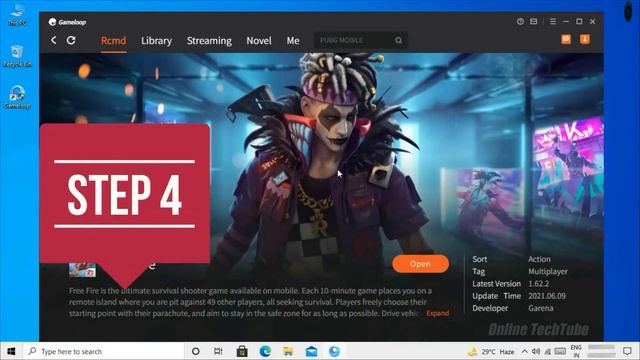Launch Microsoft Edge from taskbar

(265, 351)
